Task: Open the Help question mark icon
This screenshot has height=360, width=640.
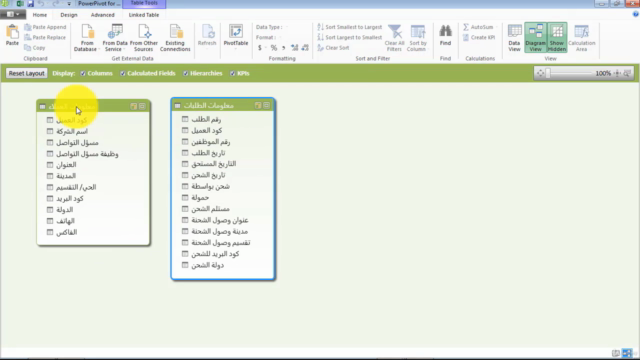Action: pos(636,14)
